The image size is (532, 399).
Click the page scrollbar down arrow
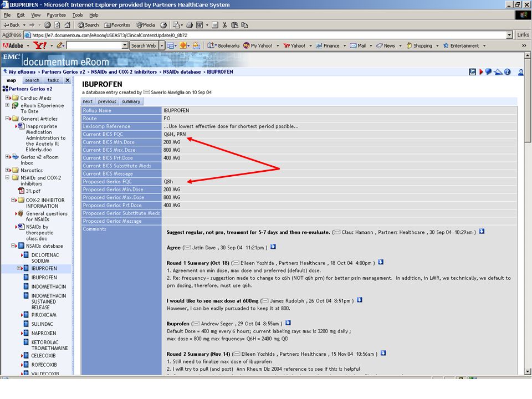(x=527, y=371)
